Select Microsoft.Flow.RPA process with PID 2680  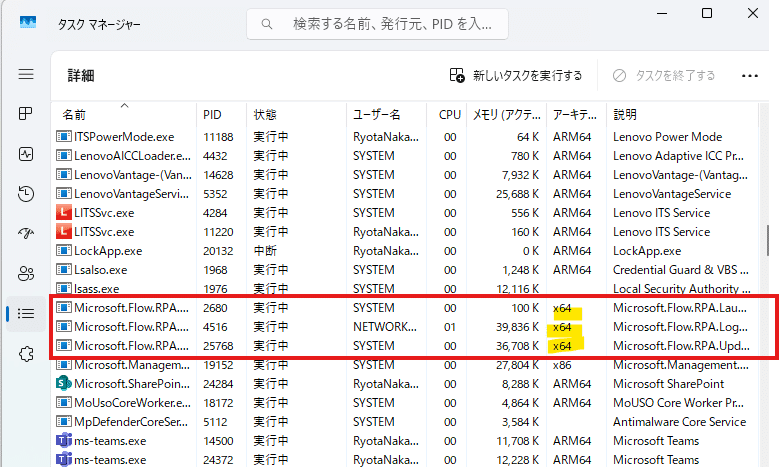[x=405, y=308]
